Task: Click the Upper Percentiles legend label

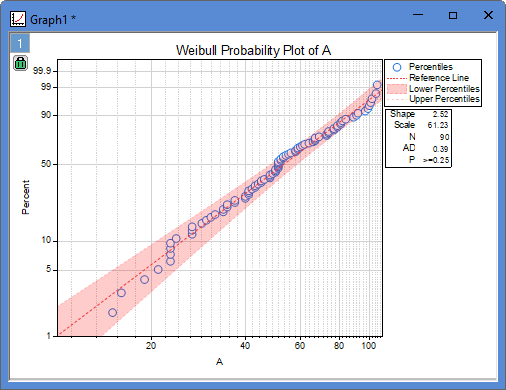Action: pos(444,99)
